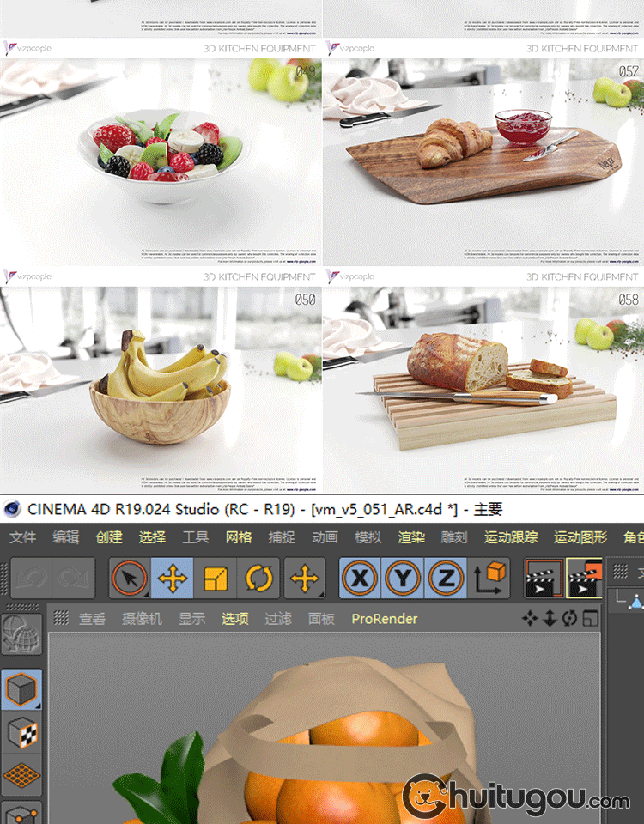Image resolution: width=644 pixels, height=824 pixels.
Task: Open the 模拟 menu
Action: click(x=368, y=537)
